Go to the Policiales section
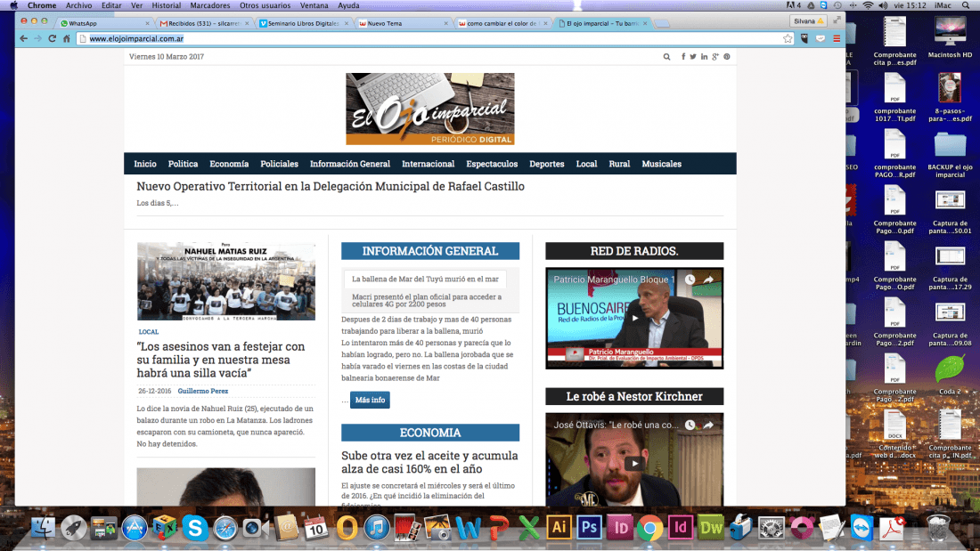 point(280,164)
